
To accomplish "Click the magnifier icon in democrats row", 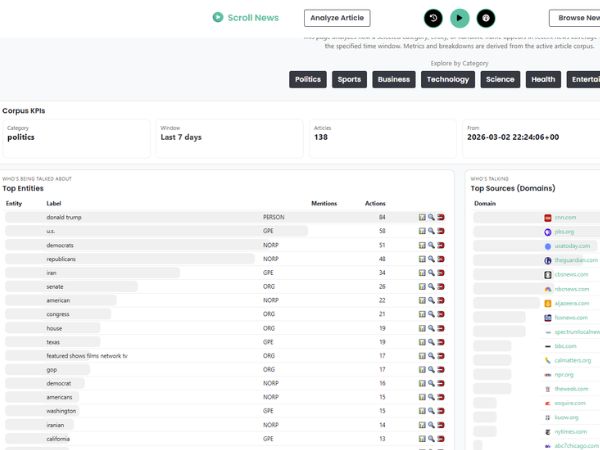I will tap(431, 245).
